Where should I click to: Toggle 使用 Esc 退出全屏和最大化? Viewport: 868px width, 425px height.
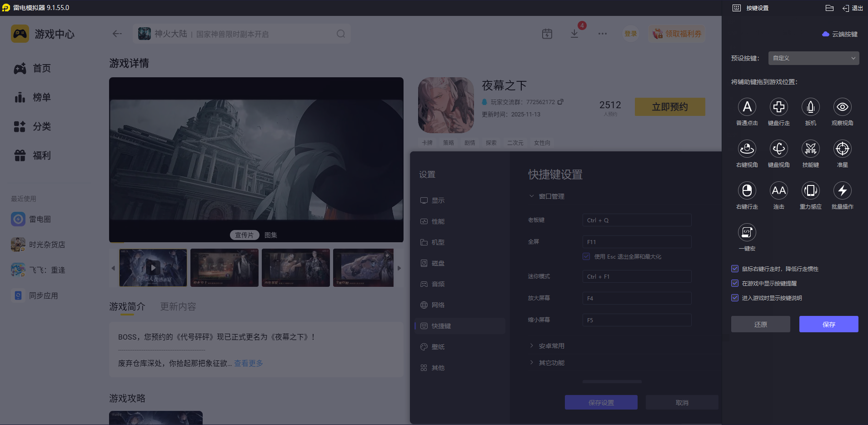tap(585, 256)
